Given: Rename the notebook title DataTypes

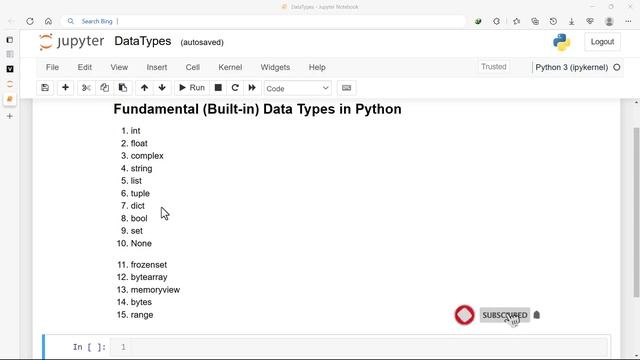Looking at the screenshot, I should click(142, 41).
